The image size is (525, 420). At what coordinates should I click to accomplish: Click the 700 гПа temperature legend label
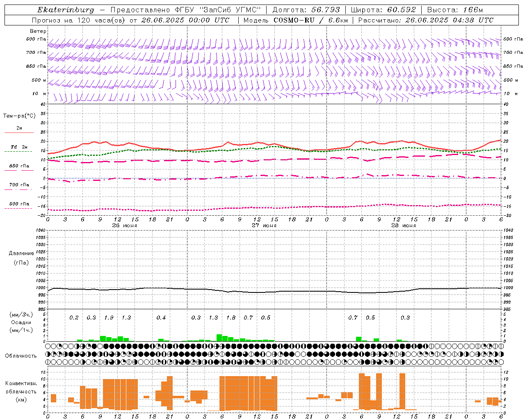19,185
